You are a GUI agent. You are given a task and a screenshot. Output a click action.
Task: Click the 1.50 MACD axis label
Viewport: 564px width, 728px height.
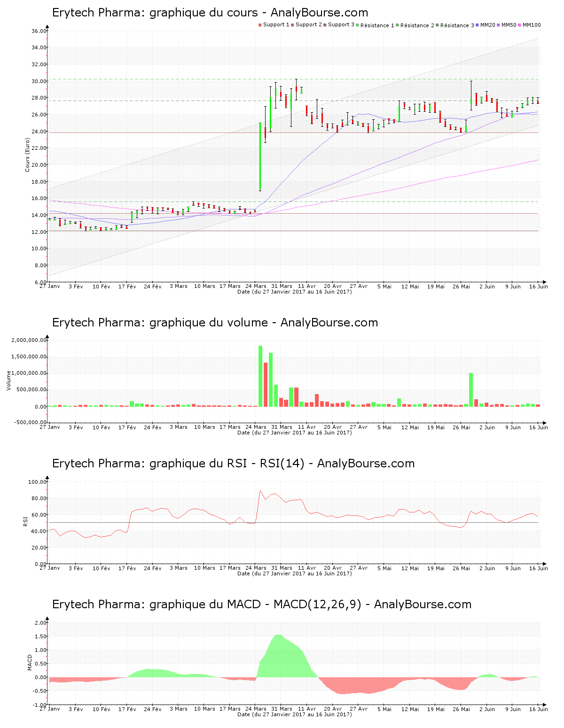coord(41,636)
